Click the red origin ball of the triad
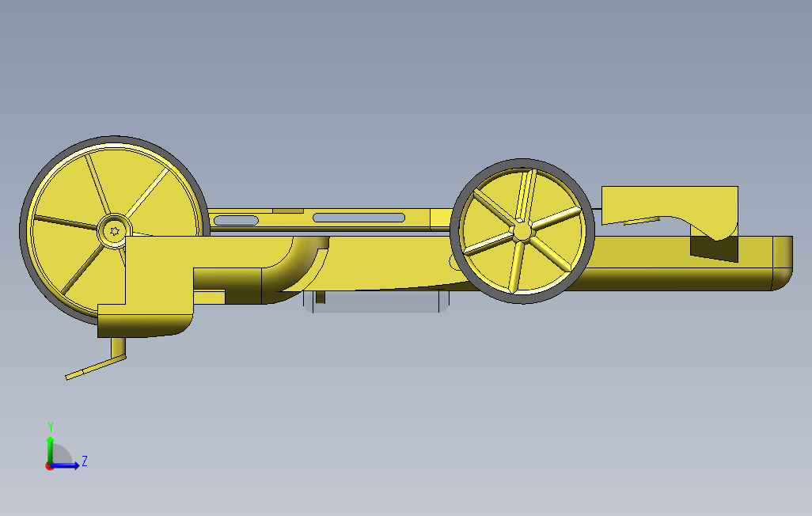Image resolution: width=812 pixels, height=516 pixels. [x=49, y=467]
